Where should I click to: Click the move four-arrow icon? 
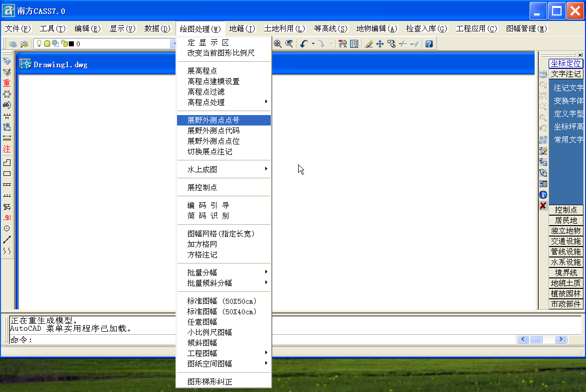click(380, 44)
